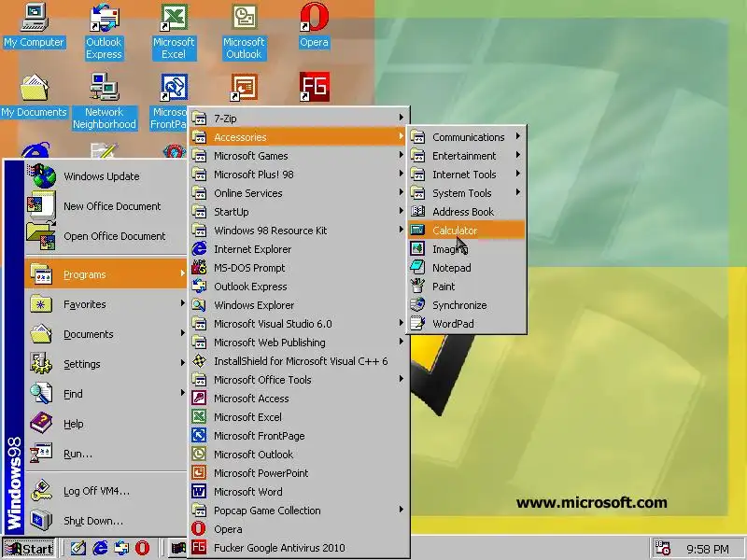
Task: Expand Windows 98 Resource Kit folder
Action: pyautogui.click(x=299, y=230)
